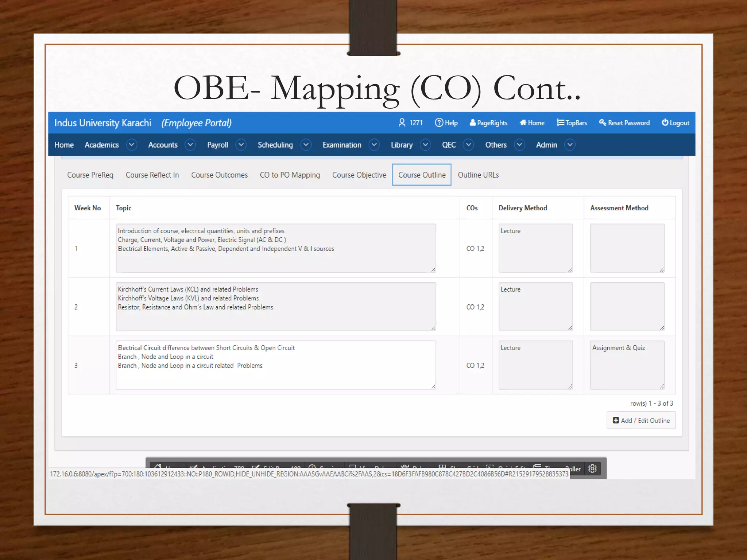The image size is (747, 560).
Task: Click the Reset Password key icon
Action: pyautogui.click(x=603, y=122)
